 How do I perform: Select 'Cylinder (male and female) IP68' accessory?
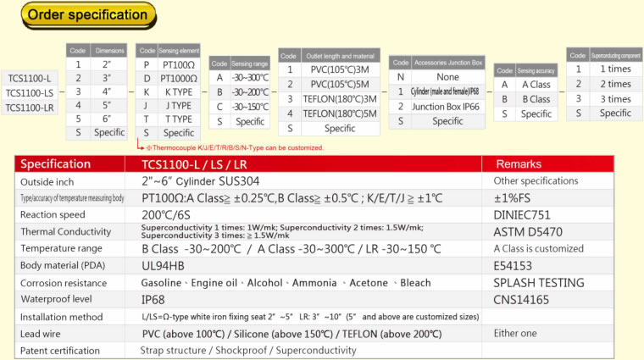click(x=445, y=91)
